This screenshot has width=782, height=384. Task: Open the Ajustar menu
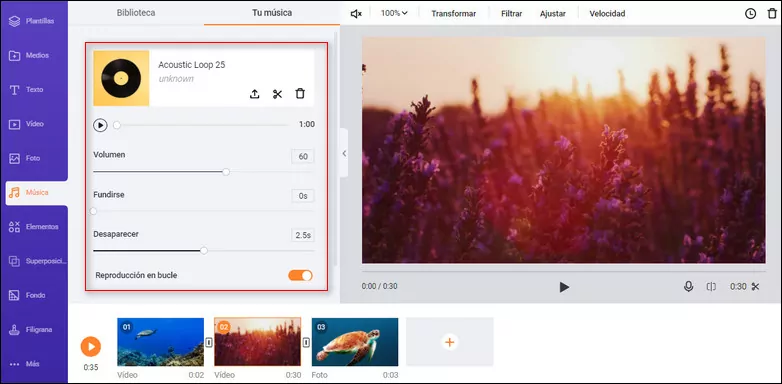(x=553, y=14)
